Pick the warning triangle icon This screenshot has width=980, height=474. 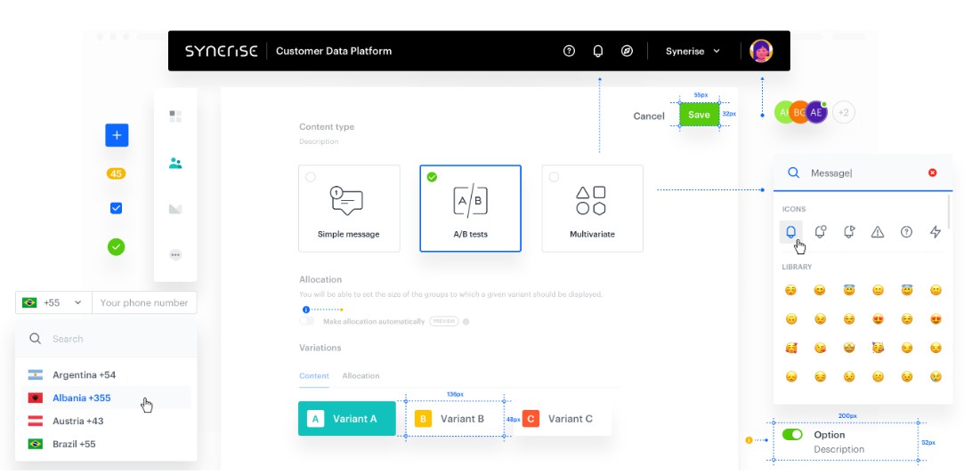click(878, 232)
